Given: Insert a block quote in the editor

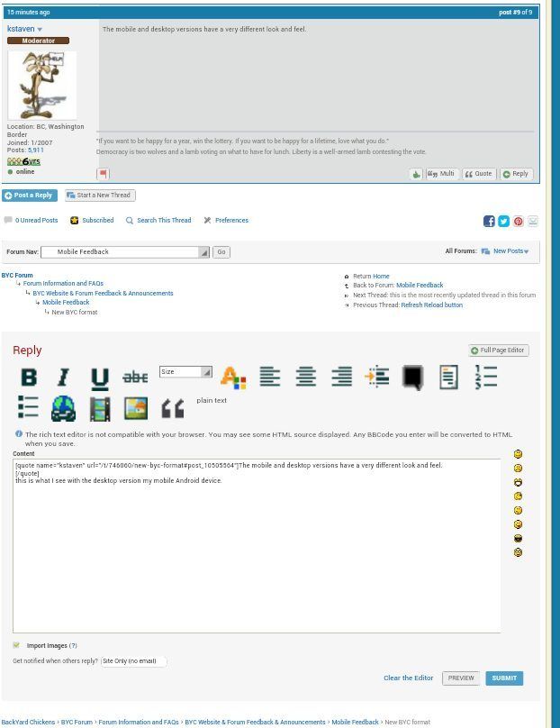Looking at the screenshot, I should point(172,409).
